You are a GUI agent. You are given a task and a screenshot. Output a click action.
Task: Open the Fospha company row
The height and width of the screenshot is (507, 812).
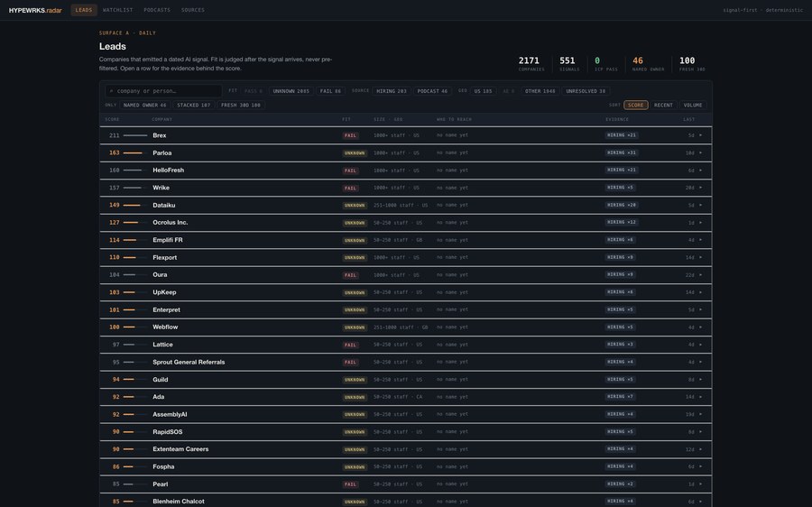405,466
